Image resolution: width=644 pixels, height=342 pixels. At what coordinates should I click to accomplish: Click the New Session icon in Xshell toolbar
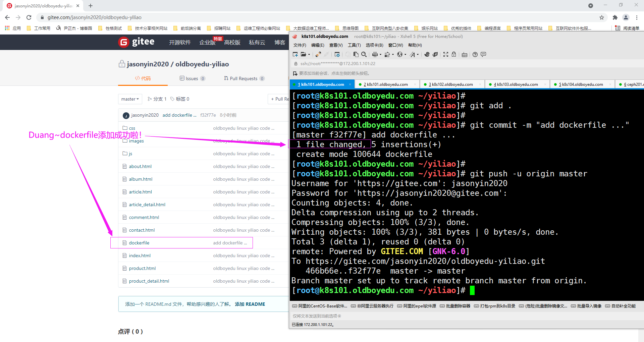[295, 54]
